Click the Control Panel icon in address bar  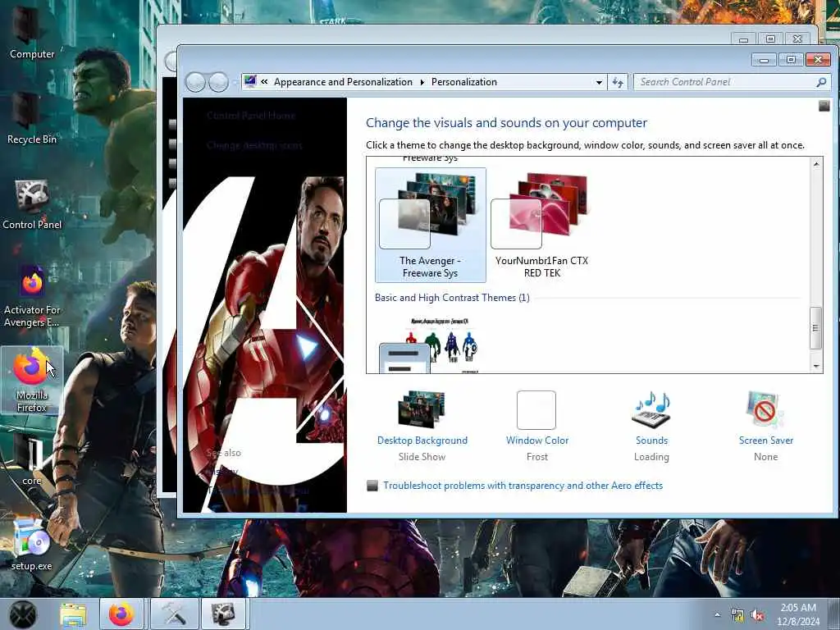(250, 81)
